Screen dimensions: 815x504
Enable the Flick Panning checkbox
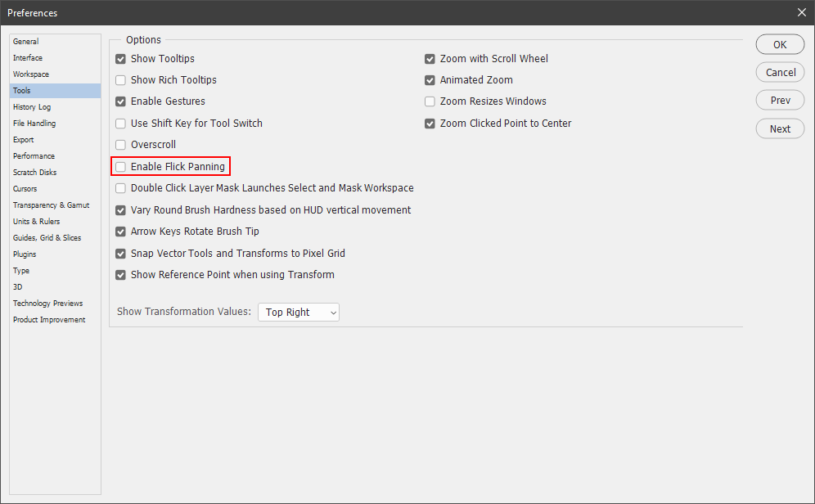[121, 167]
